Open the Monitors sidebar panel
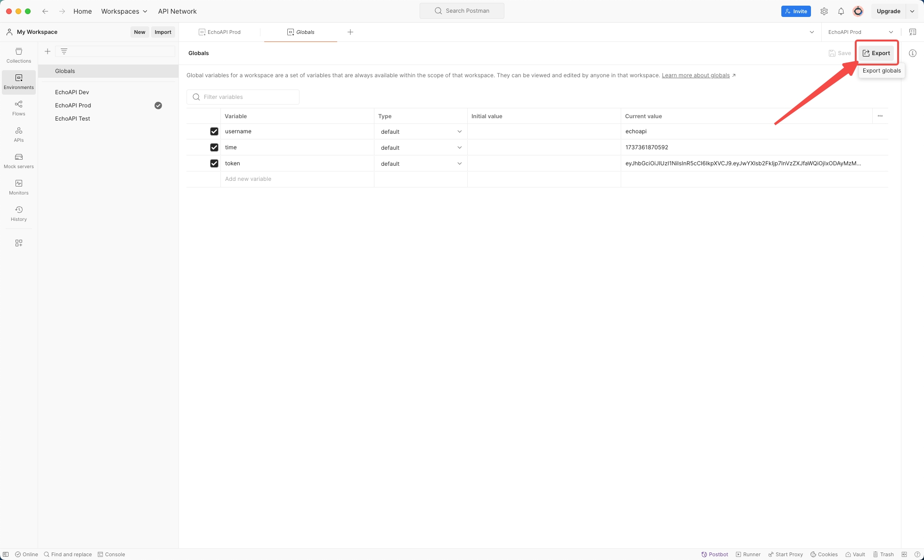 (19, 187)
